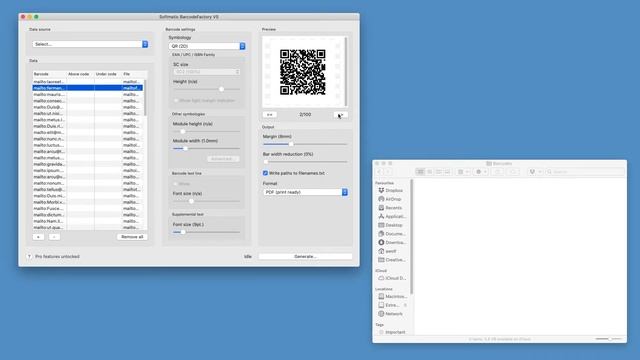Open Creative Cloud folder in the Finder sidebar
640x360 pixels.
point(391,260)
